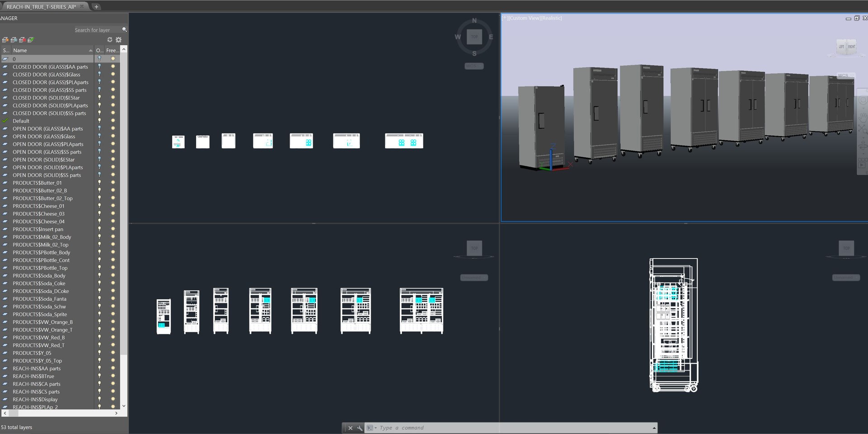Toggle Freeze sun for CLOSED DOOR (GLASS)$AA parts

click(113, 66)
